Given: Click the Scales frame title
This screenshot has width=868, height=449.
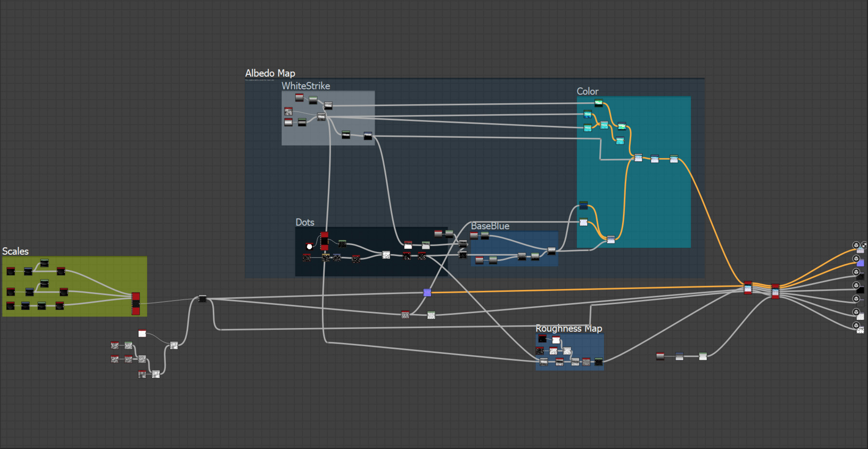Looking at the screenshot, I should coord(15,251).
